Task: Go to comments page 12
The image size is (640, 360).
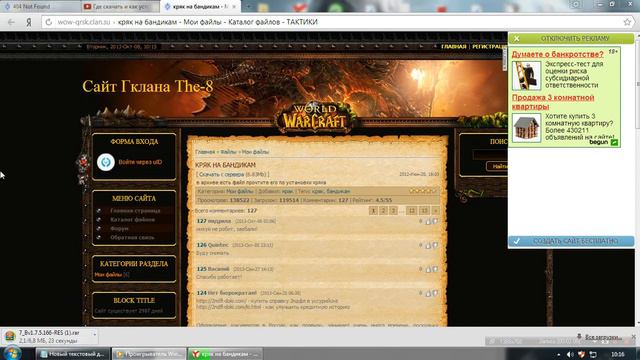Action: coord(412,211)
